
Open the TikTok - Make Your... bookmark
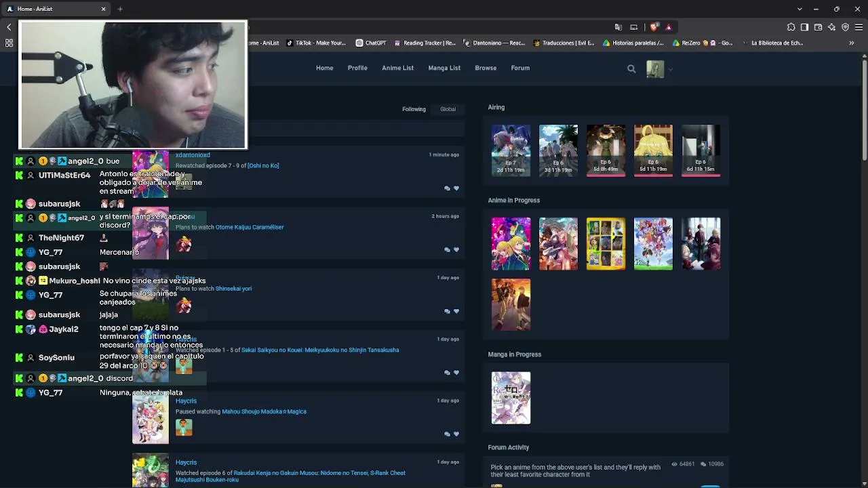[x=316, y=43]
